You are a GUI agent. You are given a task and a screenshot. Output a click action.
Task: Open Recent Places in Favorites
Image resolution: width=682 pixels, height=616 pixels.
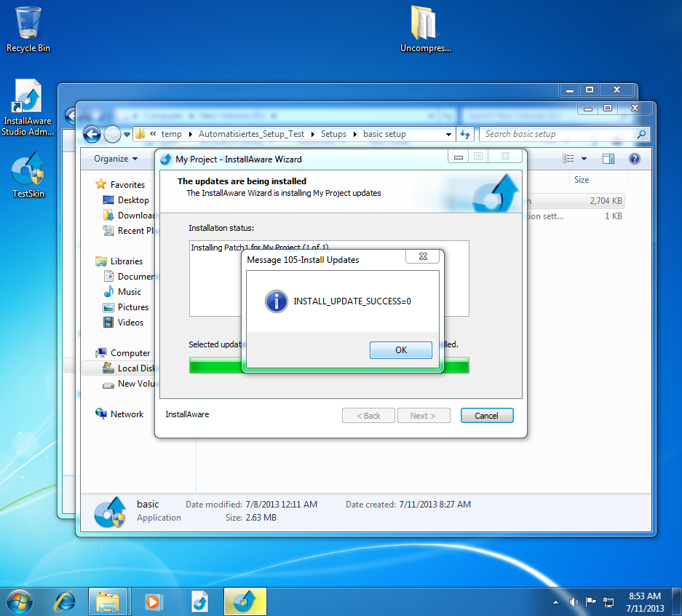pos(128,231)
